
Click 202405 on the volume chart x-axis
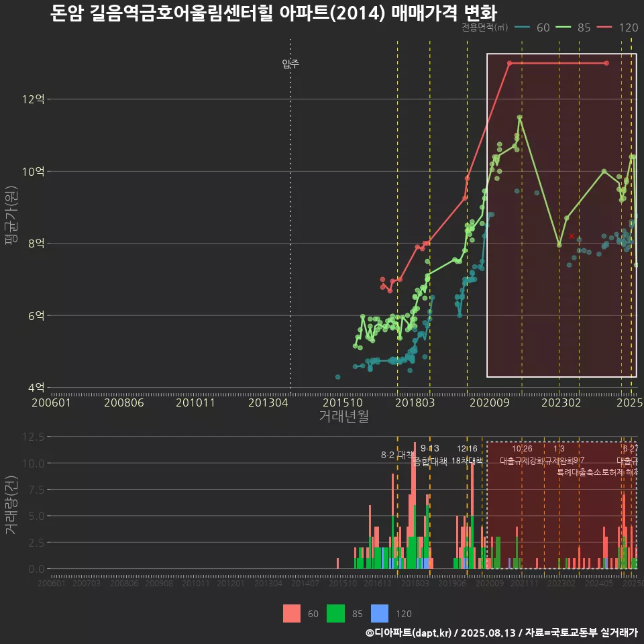pos(599,583)
